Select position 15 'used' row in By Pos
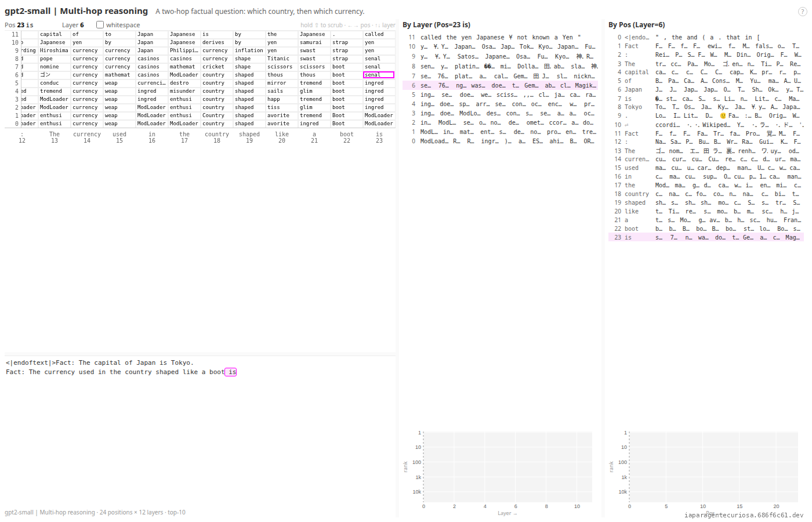The height and width of the screenshot is (522, 812). [706, 168]
